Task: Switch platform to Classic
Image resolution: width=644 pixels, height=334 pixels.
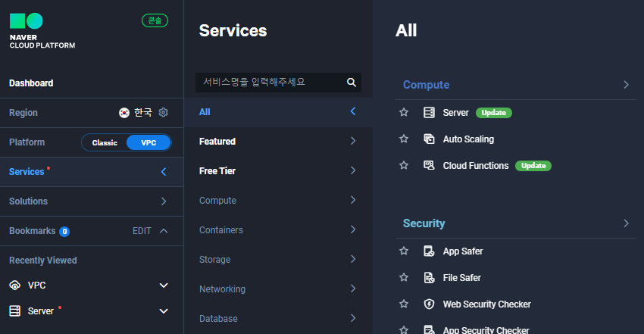Action: tap(105, 143)
